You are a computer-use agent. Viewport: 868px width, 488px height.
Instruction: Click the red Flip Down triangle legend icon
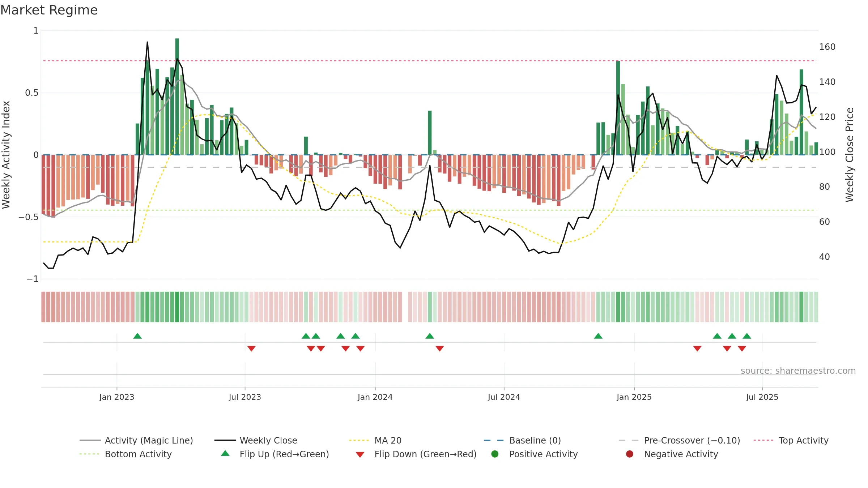pos(360,455)
